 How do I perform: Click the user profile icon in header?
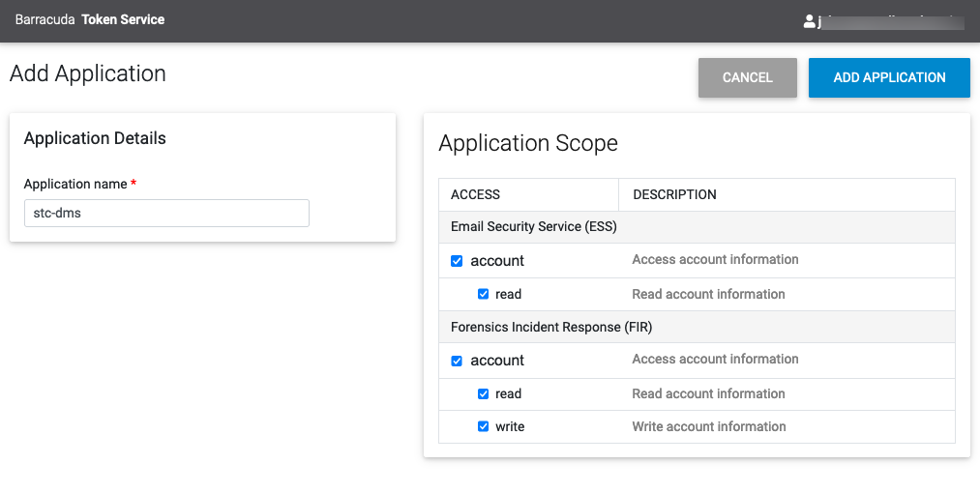[x=810, y=20]
